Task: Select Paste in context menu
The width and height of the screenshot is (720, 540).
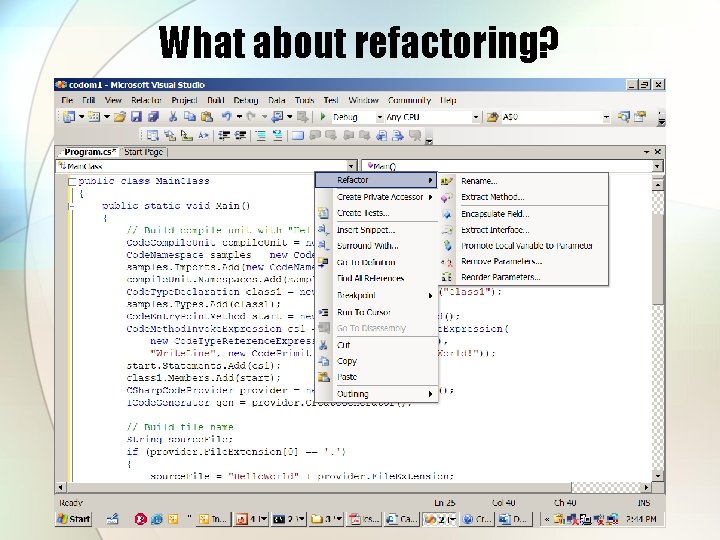Action: (x=347, y=377)
